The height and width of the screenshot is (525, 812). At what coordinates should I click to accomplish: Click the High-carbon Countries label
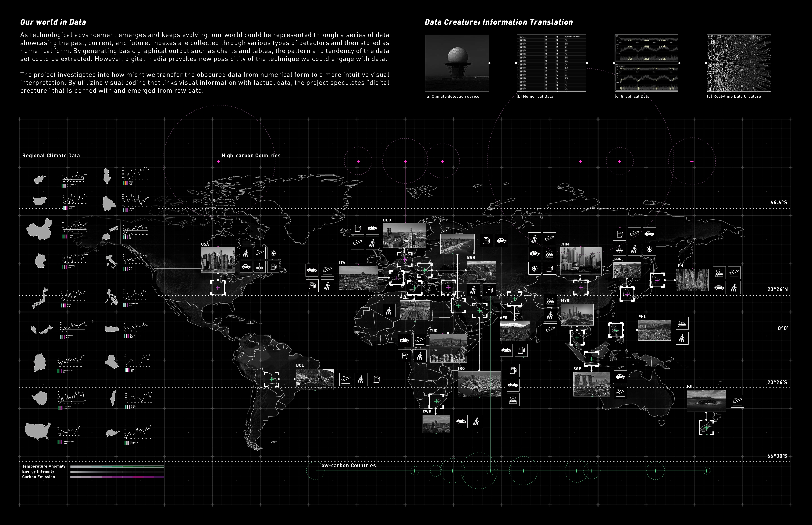pyautogui.click(x=251, y=155)
